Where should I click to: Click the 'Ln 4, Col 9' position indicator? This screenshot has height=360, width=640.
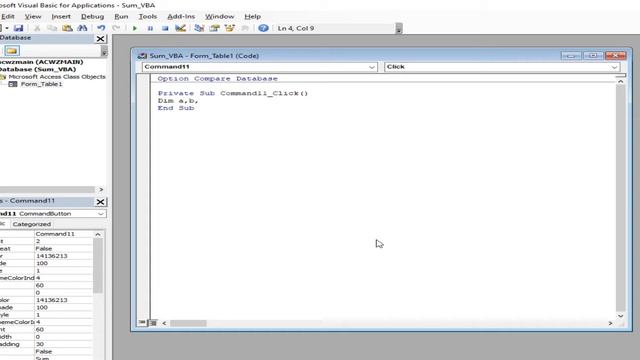point(296,28)
